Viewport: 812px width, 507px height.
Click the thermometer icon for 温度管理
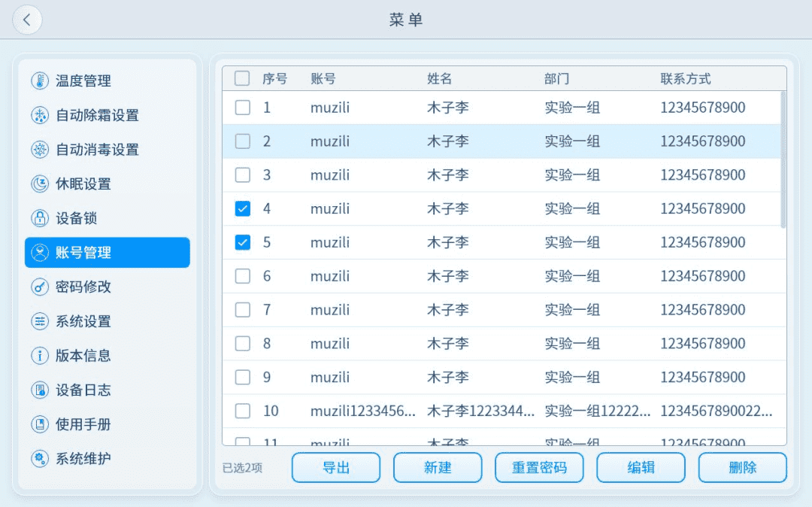click(39, 81)
